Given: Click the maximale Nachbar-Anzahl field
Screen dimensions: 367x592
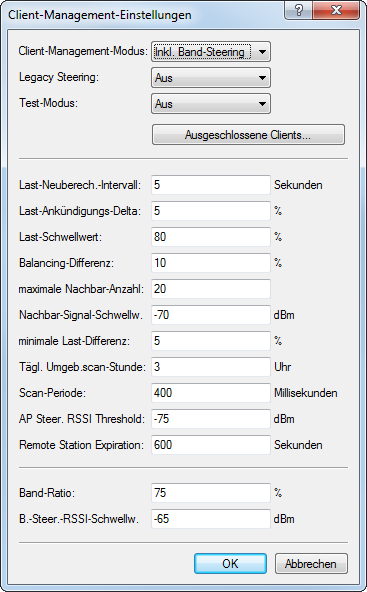Looking at the screenshot, I should (211, 289).
